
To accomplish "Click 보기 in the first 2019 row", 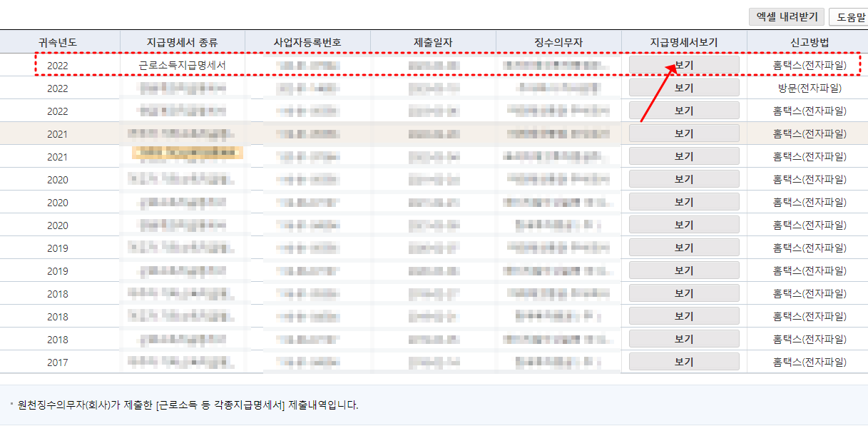I will pos(683,247).
